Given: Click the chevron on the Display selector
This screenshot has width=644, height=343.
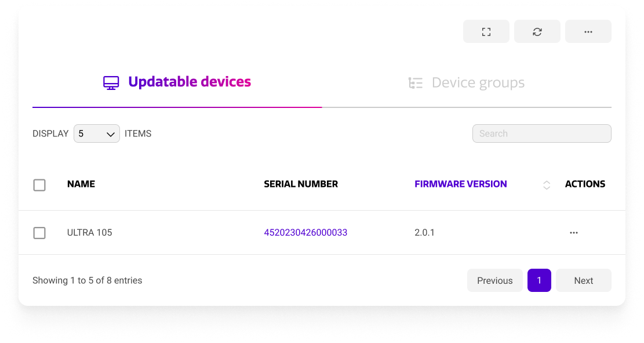Looking at the screenshot, I should [x=112, y=133].
